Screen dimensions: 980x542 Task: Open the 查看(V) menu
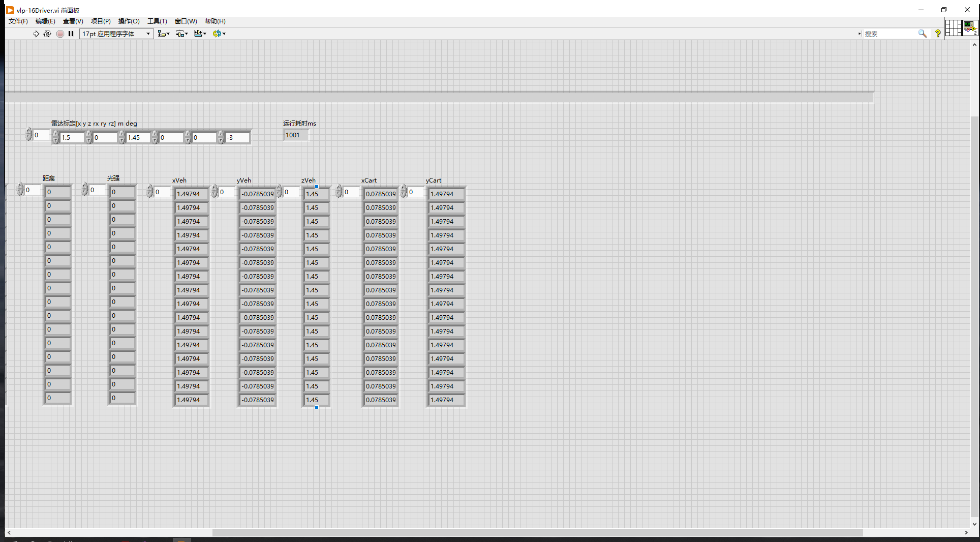point(73,21)
